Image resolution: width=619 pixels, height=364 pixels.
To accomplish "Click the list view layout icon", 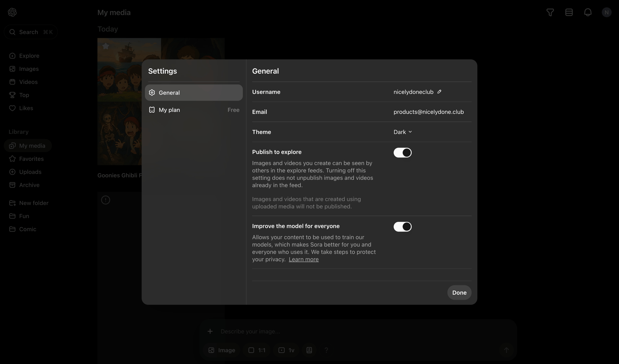I will click(569, 12).
